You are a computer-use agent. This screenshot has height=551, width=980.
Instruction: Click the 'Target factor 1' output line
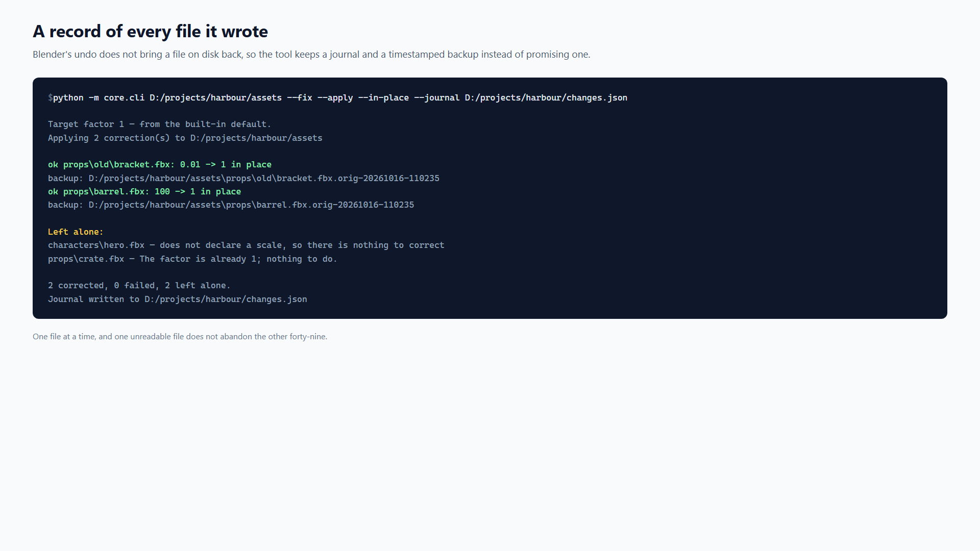pos(159,124)
